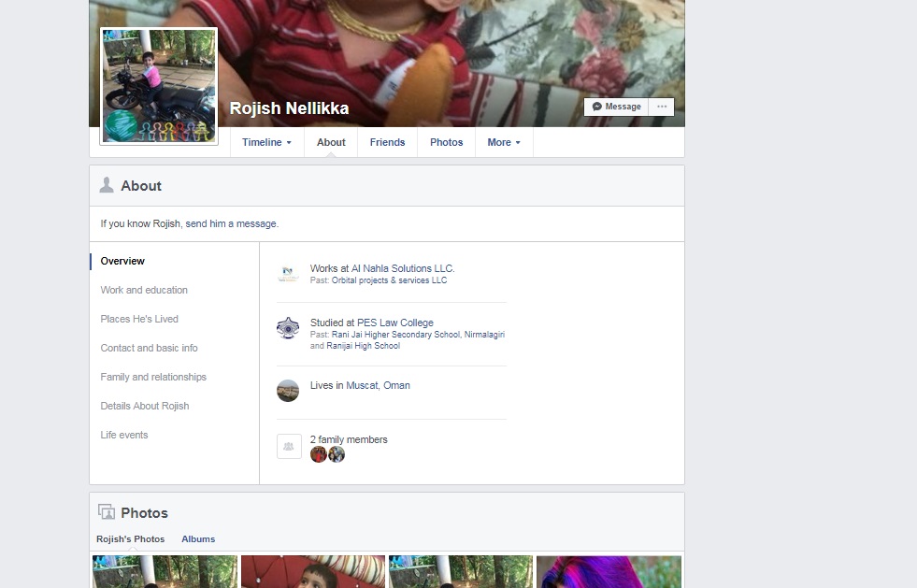The image size is (917, 588).
Task: Click the '2 family members' text
Action: pyautogui.click(x=349, y=439)
